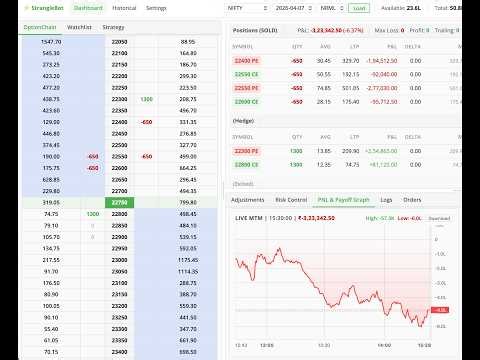Open the Adjustments tab
Screen dimensions: 480x360
(247, 200)
